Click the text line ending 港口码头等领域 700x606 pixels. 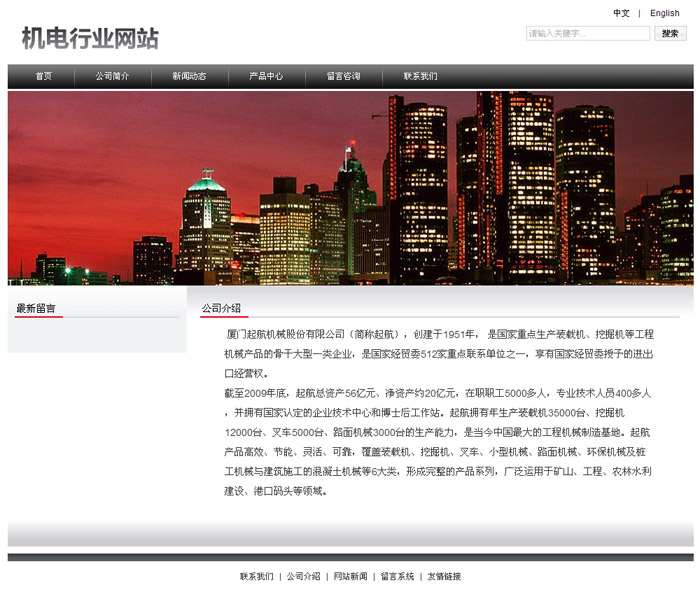(x=275, y=491)
